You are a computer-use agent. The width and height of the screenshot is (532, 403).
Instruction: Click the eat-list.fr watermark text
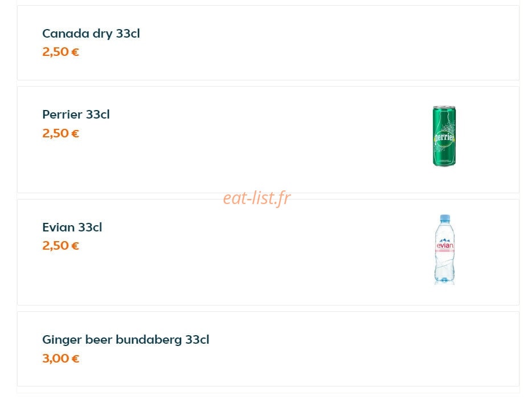257,198
